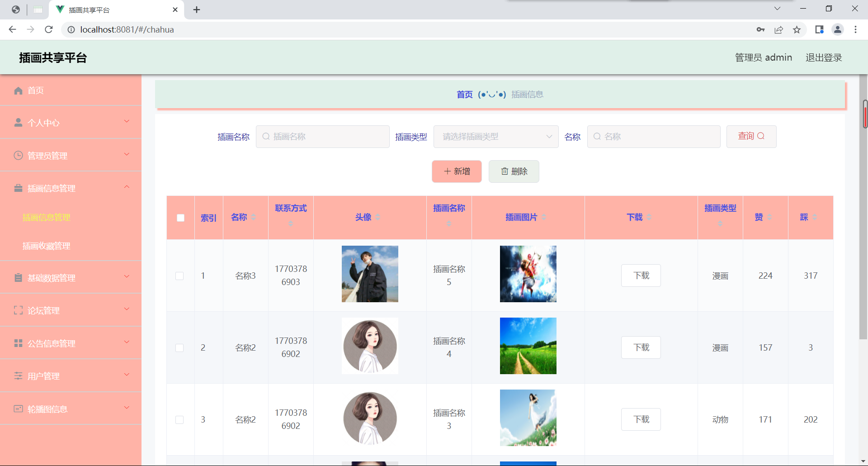The width and height of the screenshot is (868, 466).
Task: Click the briefcase icon beside 插画信息管理
Action: pyautogui.click(x=18, y=188)
